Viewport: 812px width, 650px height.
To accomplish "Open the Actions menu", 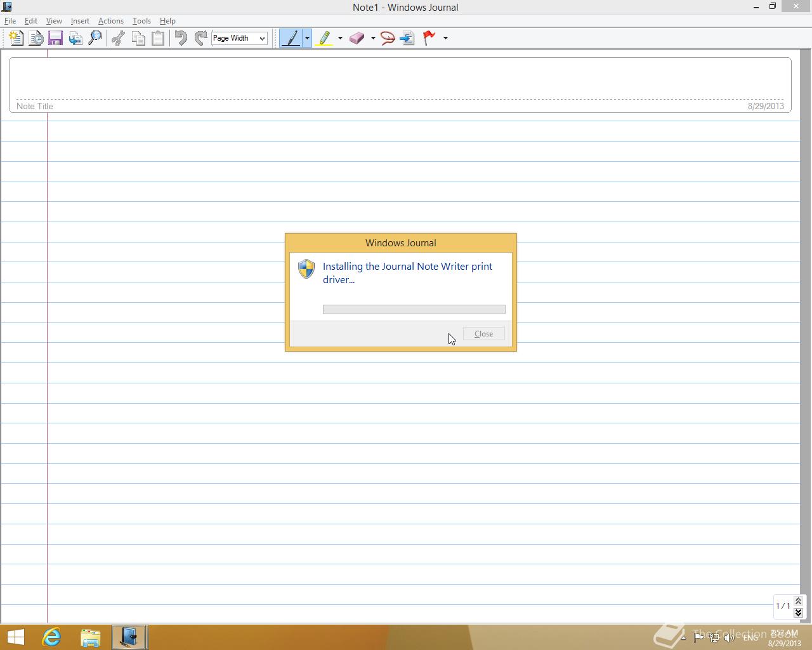I will 110,21.
